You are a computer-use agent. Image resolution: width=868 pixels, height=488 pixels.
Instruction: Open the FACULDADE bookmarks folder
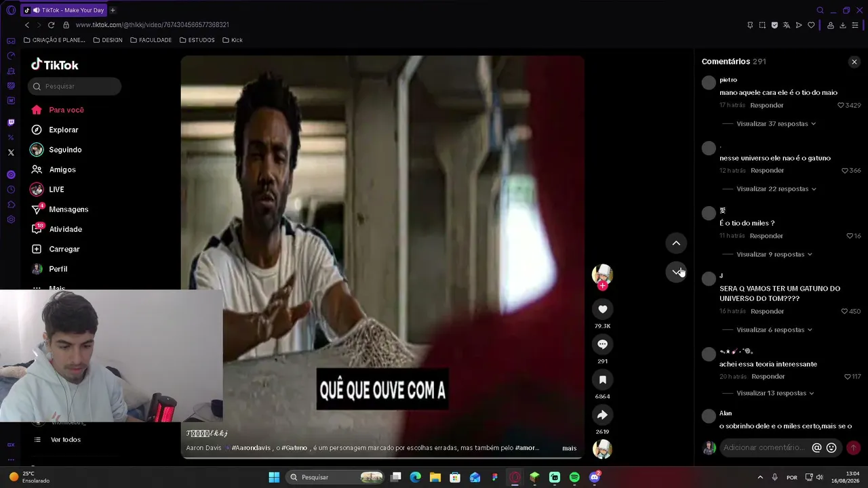click(151, 40)
